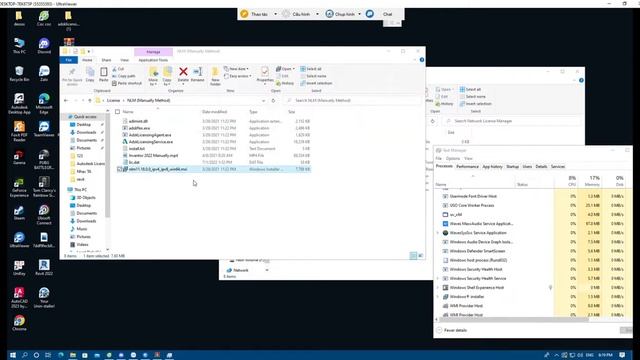
Task: Switch to the View ribbon tab in Explorer
Action: (x=124, y=60)
